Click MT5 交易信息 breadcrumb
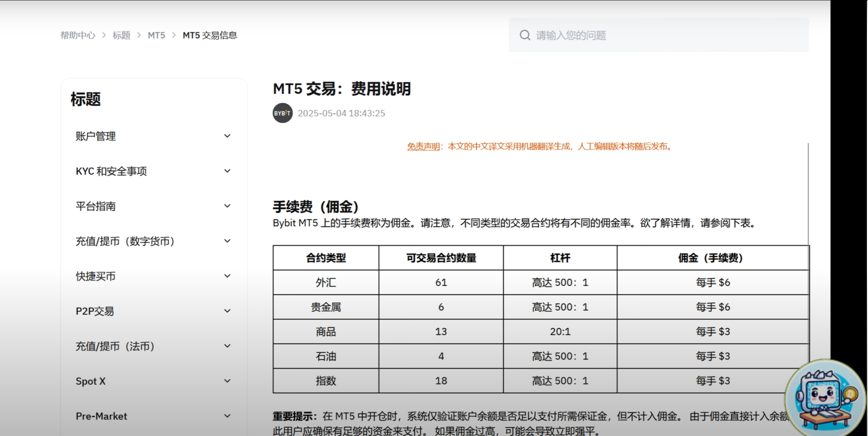868x436 pixels. click(210, 35)
